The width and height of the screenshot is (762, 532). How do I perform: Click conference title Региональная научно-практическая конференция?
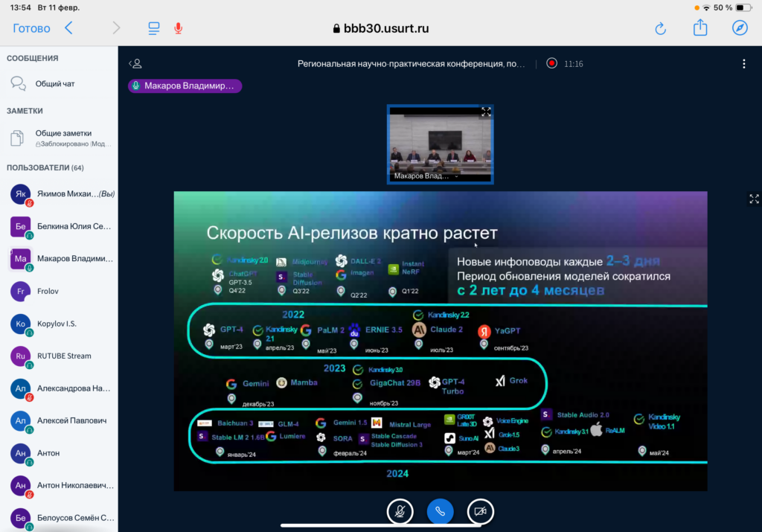(411, 64)
